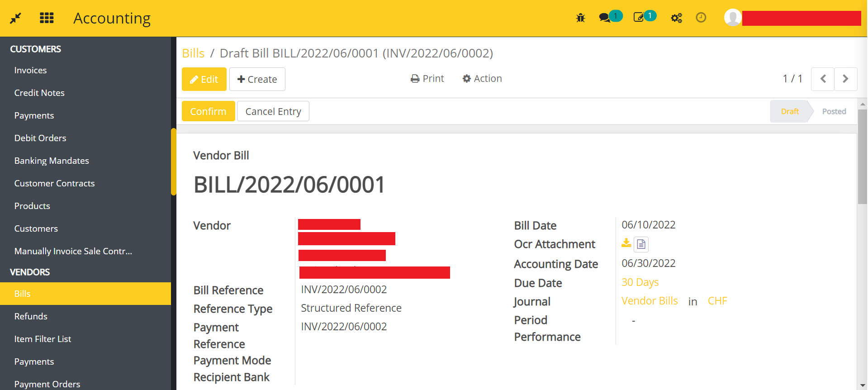Open the OCR attachment document preview
The width and height of the screenshot is (868, 390).
[641, 244]
